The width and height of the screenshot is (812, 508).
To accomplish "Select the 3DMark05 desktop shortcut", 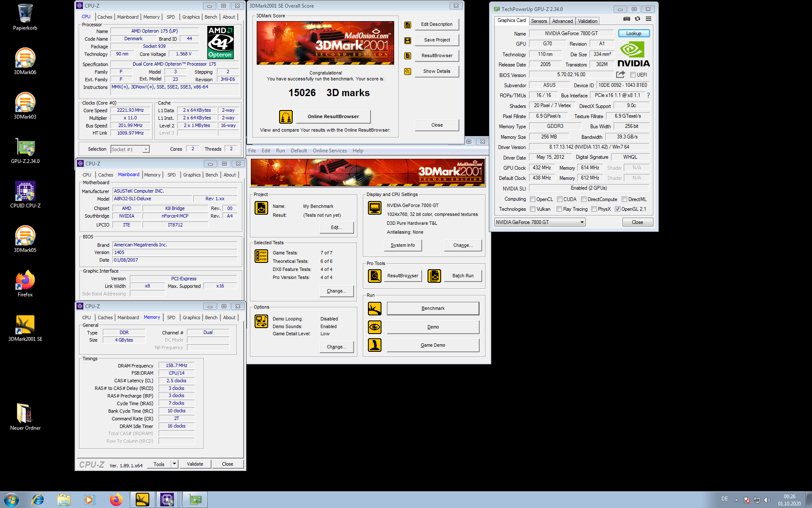I will click(x=25, y=239).
